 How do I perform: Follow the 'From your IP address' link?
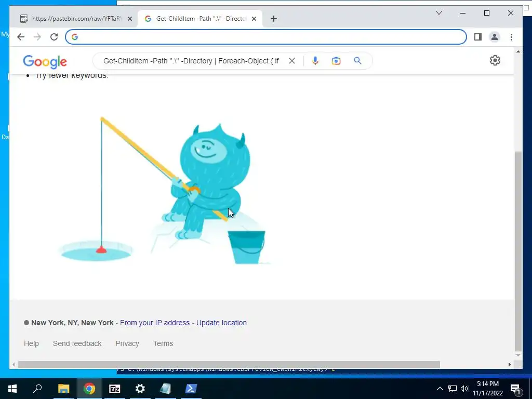[155, 323]
